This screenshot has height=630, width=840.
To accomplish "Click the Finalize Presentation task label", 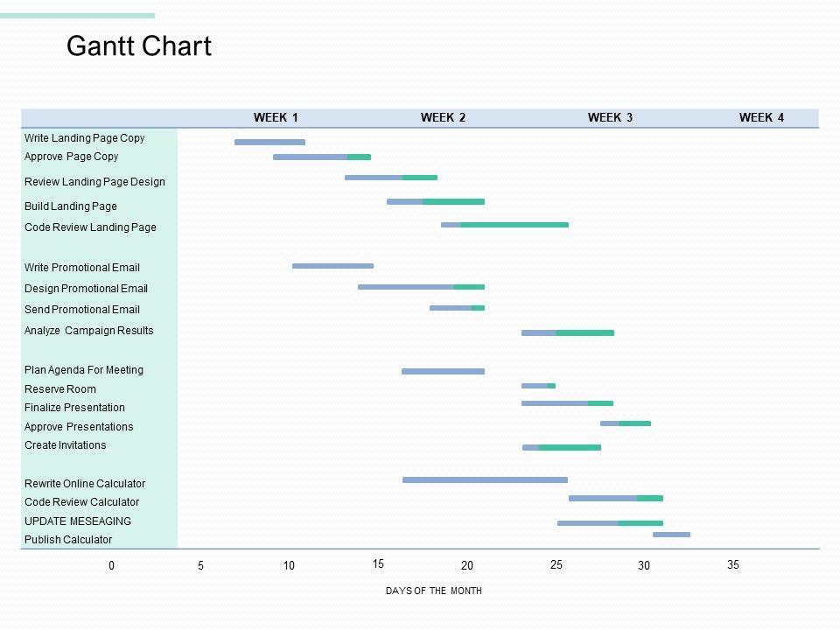I will 74,408.
